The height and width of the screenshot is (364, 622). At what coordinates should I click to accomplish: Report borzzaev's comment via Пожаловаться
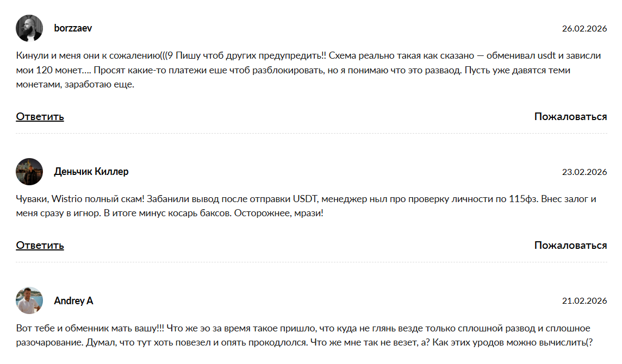[570, 116]
